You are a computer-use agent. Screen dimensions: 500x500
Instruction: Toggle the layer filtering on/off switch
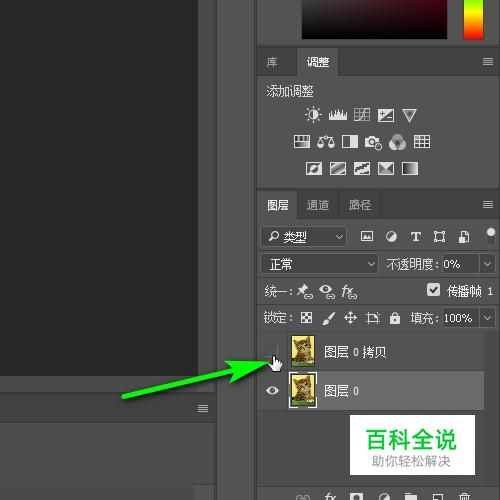pyautogui.click(x=491, y=235)
